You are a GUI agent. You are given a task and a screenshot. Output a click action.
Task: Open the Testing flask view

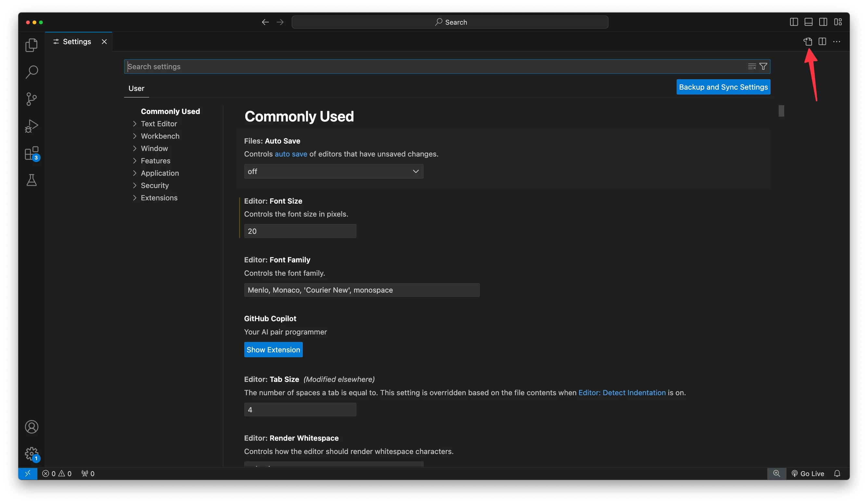point(31,180)
